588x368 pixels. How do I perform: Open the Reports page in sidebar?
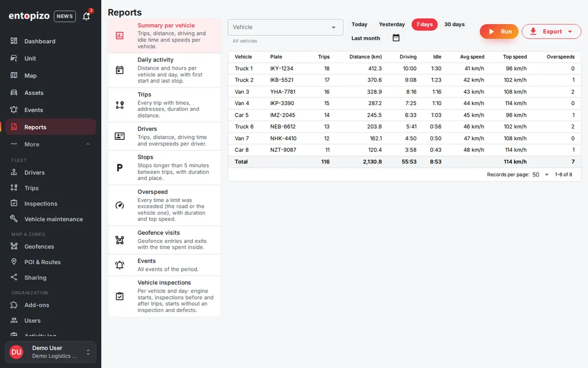50,127
